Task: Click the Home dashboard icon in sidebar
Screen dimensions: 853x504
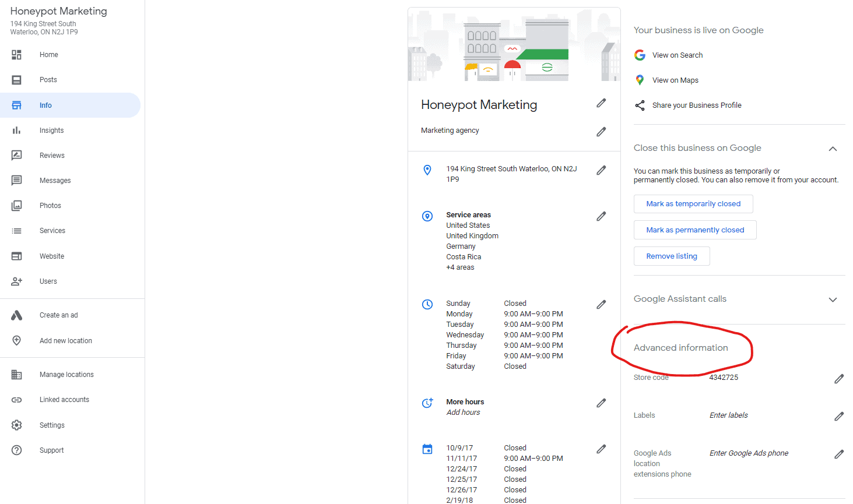Action: [x=16, y=55]
